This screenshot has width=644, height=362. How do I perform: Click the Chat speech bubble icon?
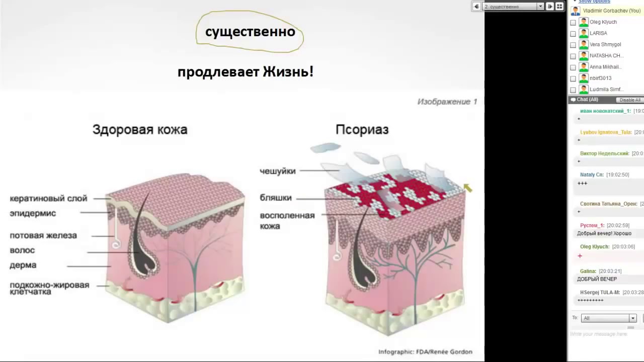(573, 100)
